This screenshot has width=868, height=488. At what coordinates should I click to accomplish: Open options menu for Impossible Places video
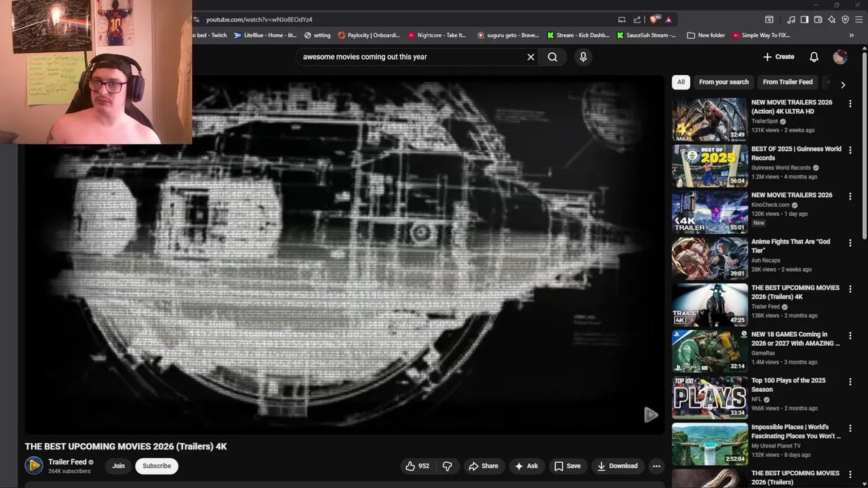tap(850, 428)
